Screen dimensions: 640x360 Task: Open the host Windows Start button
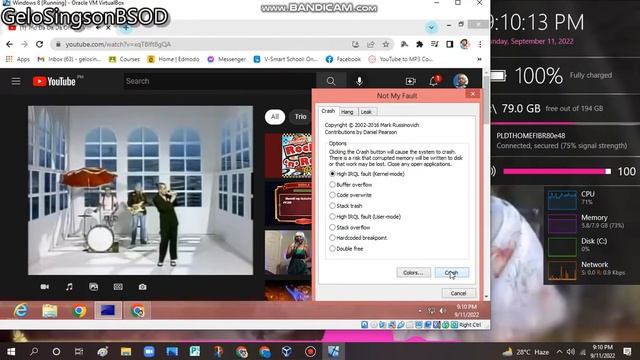11,351
